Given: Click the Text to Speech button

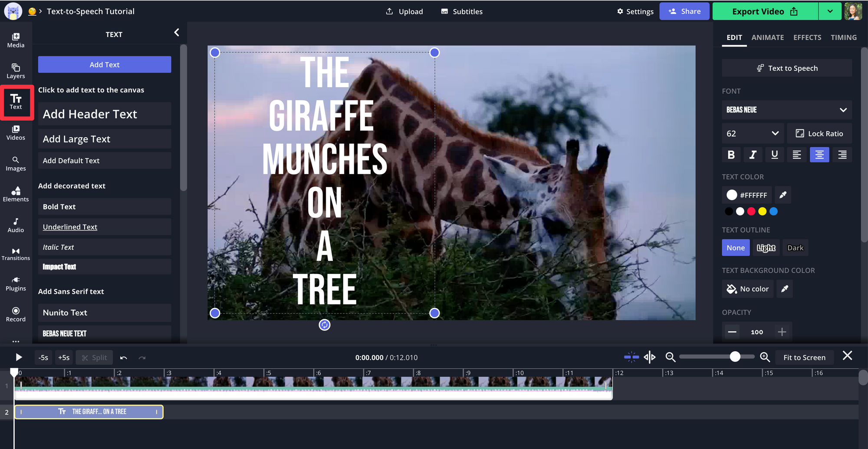Looking at the screenshot, I should 787,68.
